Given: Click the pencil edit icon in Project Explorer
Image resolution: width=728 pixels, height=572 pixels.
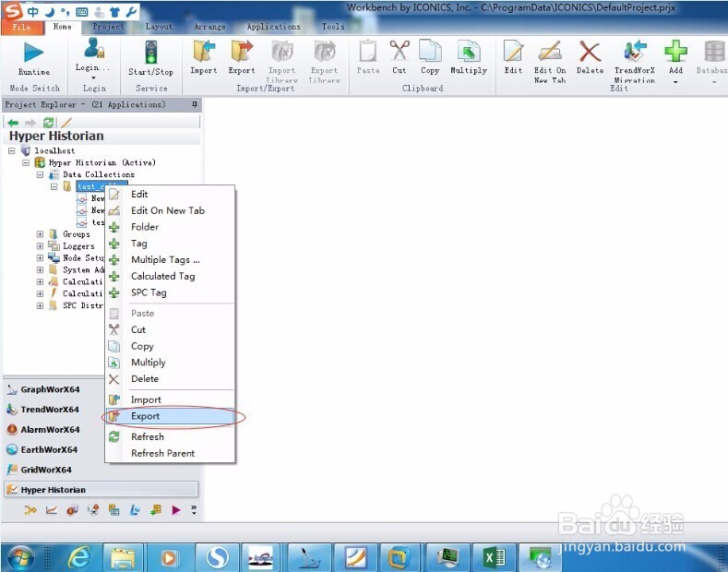Looking at the screenshot, I should 66,123.
